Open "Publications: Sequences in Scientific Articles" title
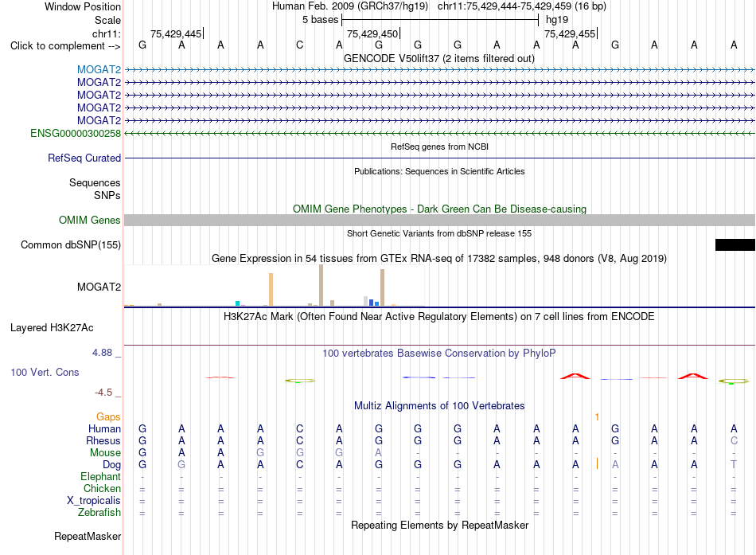The height and width of the screenshot is (555, 756). click(x=439, y=171)
